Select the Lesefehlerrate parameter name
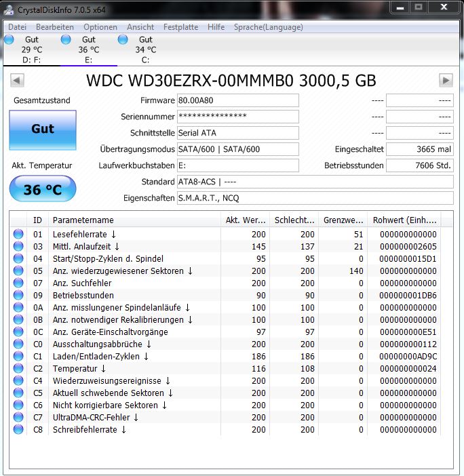The image size is (464, 476). point(84,235)
